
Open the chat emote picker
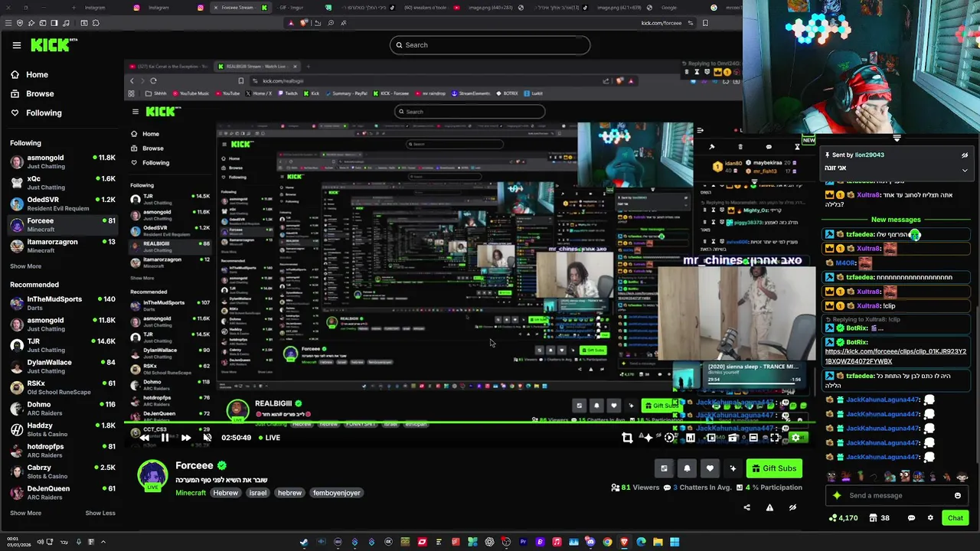coord(957,495)
